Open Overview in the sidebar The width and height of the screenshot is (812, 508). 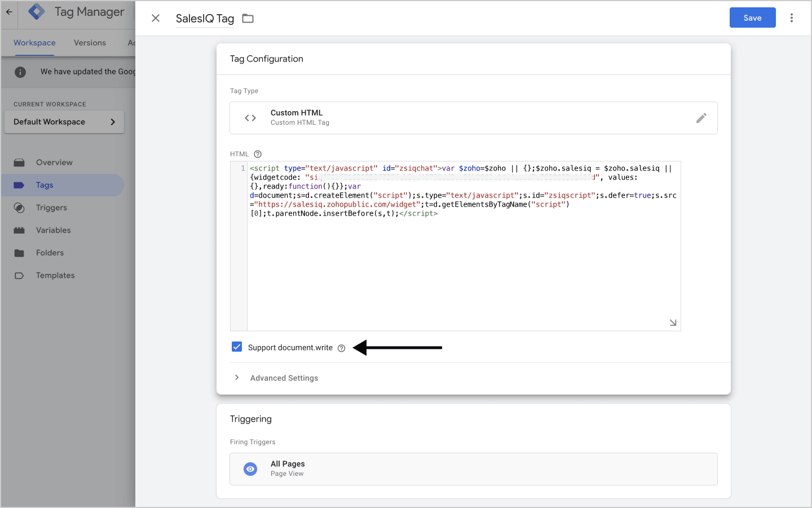pos(62,163)
